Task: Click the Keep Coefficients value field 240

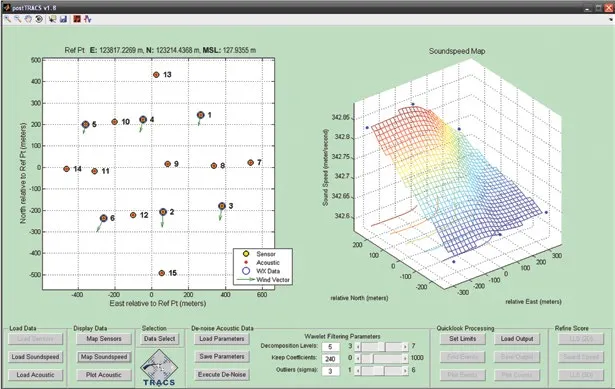Action: click(330, 359)
